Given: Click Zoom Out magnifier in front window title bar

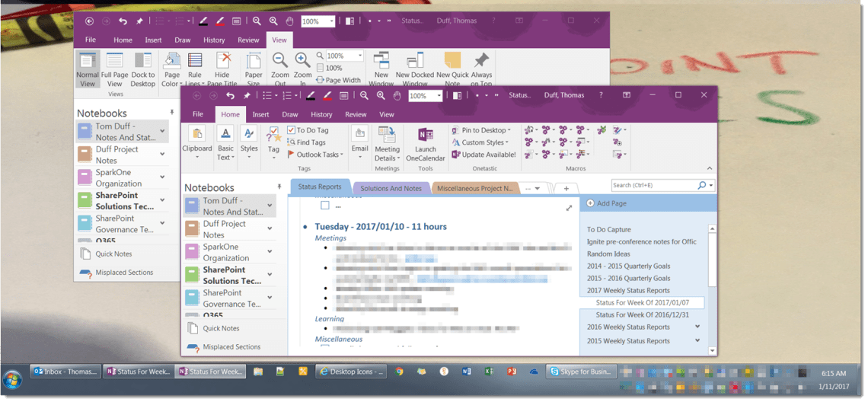Looking at the screenshot, I should point(364,95).
